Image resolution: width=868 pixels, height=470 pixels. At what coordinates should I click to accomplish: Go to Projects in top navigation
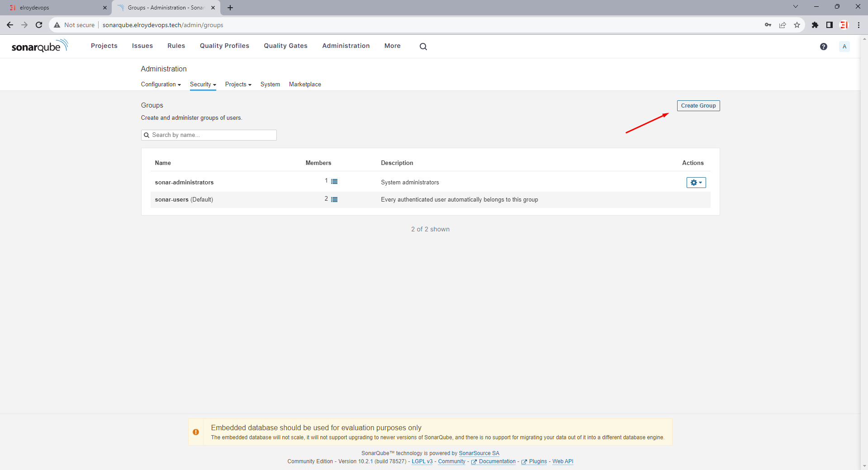[104, 46]
